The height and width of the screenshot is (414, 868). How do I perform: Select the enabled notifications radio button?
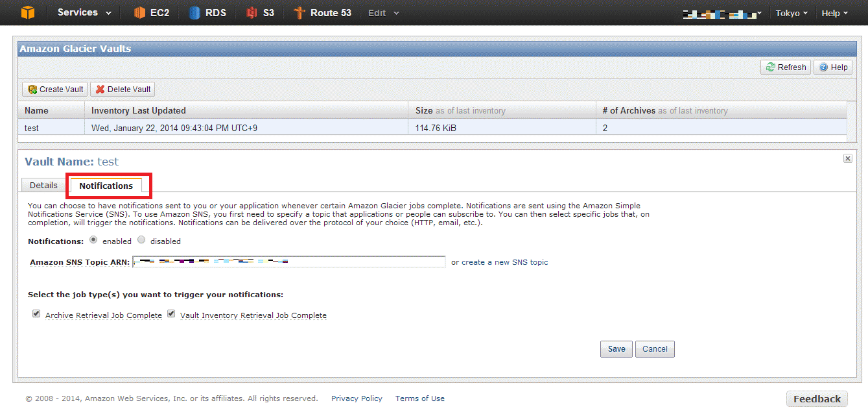click(x=93, y=240)
